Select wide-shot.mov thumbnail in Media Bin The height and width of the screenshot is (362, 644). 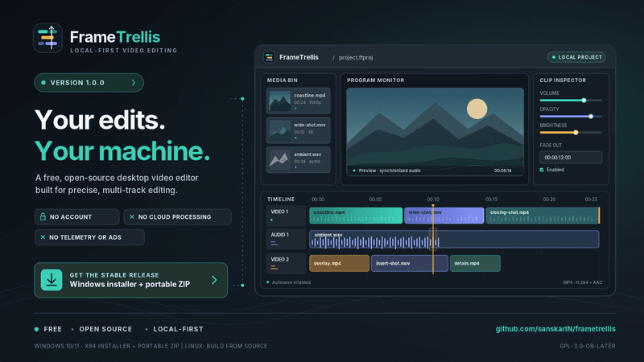[279, 130]
